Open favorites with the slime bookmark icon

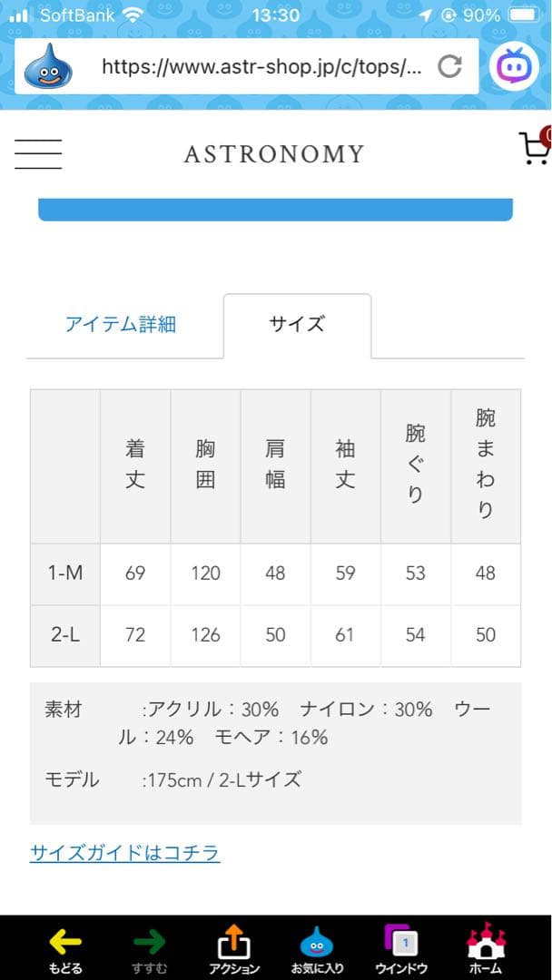(x=317, y=949)
